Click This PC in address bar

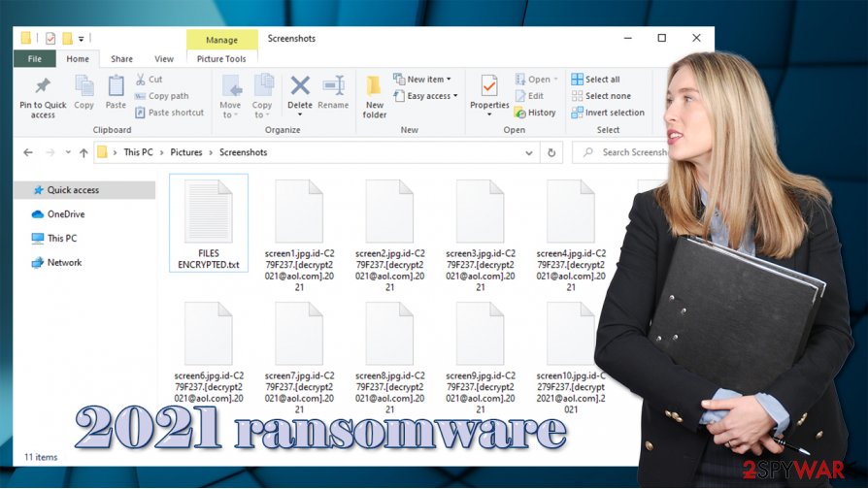(x=139, y=152)
